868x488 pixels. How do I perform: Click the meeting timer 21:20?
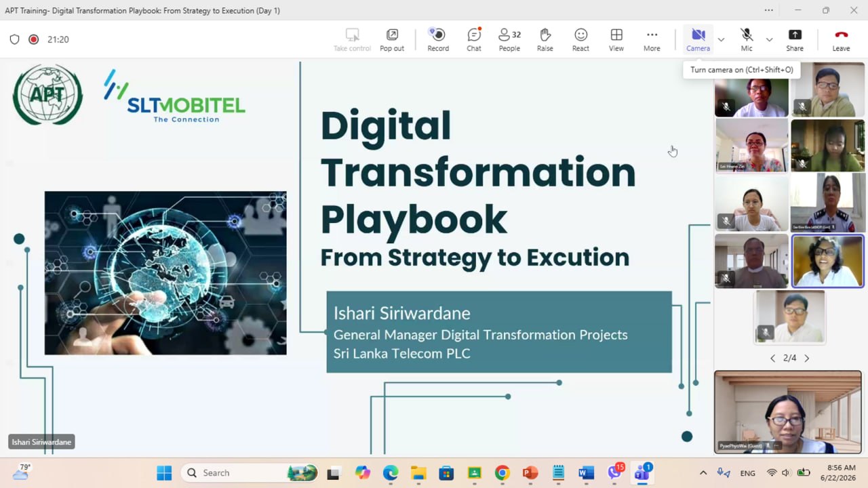click(x=58, y=39)
